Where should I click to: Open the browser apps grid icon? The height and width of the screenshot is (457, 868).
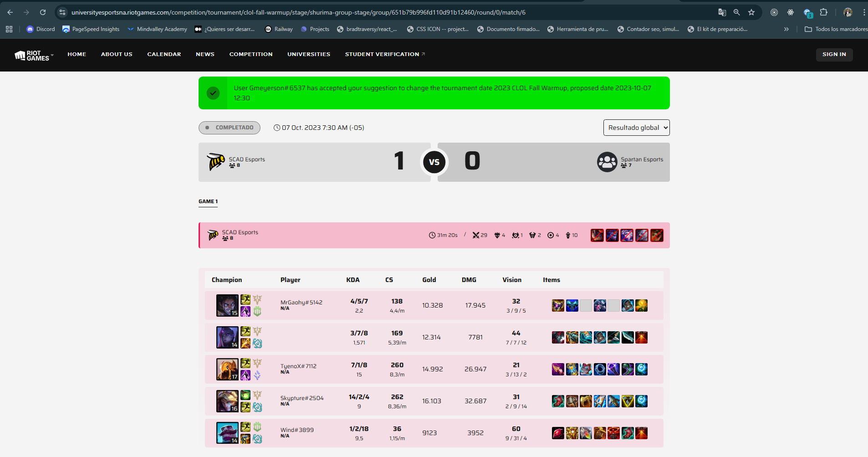tap(9, 29)
